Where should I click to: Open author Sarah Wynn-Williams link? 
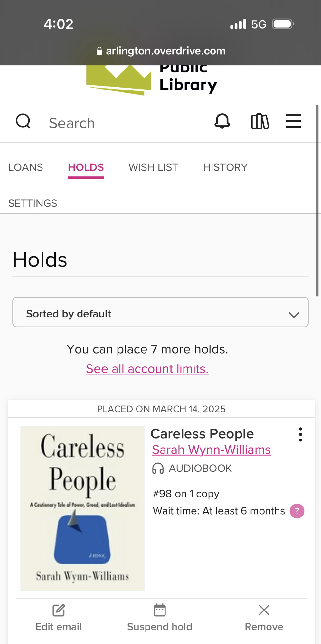(211, 450)
